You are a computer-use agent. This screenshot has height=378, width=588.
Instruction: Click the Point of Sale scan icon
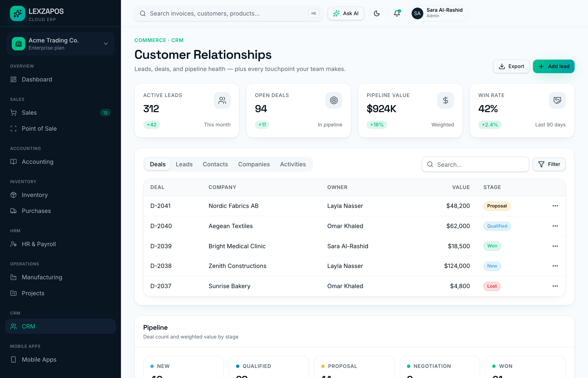(13, 129)
